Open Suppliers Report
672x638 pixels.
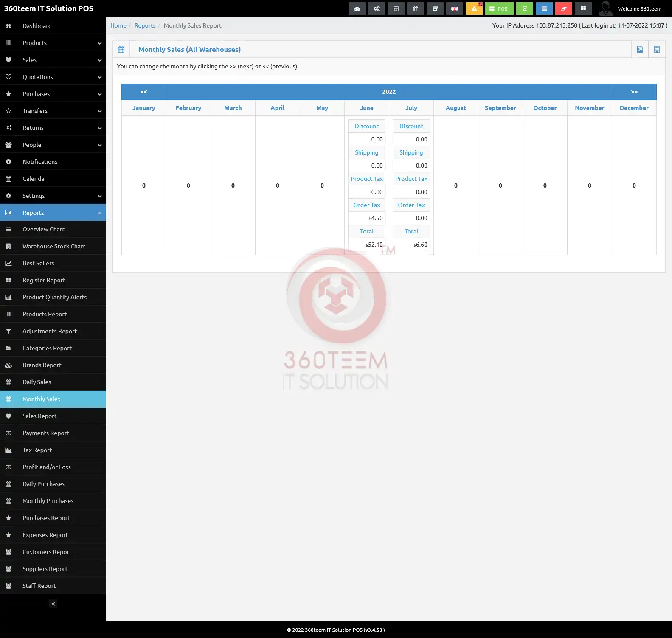tap(53, 569)
